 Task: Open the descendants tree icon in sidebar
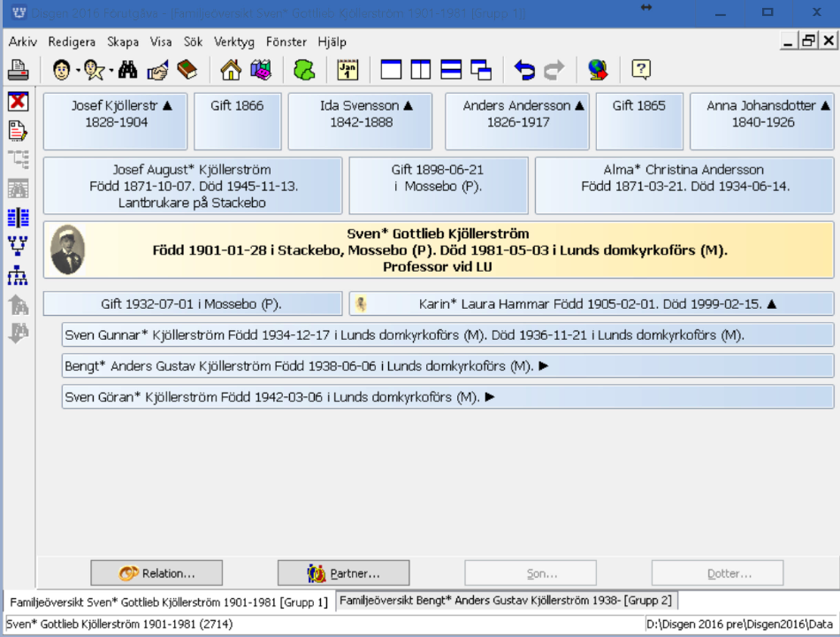pyautogui.click(x=18, y=276)
